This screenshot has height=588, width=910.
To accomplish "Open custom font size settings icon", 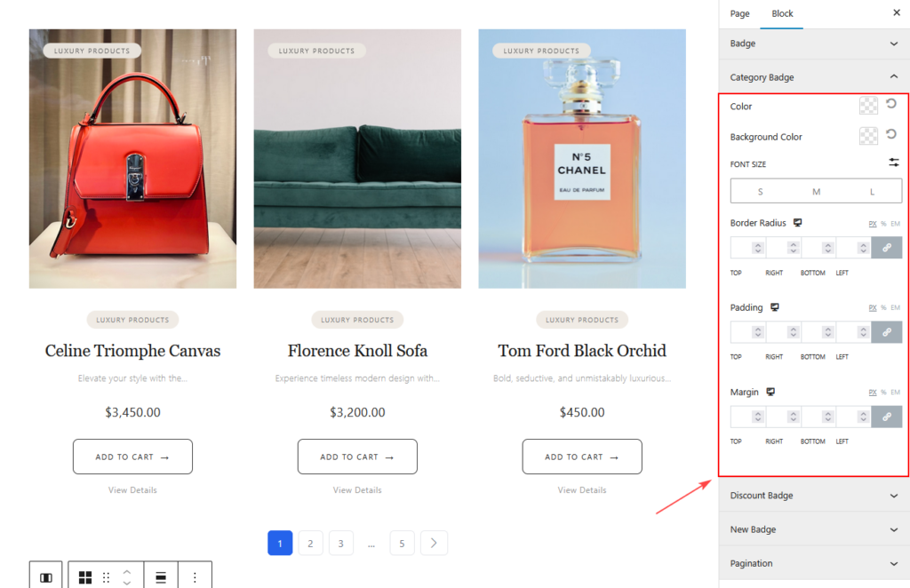I will tap(894, 163).
